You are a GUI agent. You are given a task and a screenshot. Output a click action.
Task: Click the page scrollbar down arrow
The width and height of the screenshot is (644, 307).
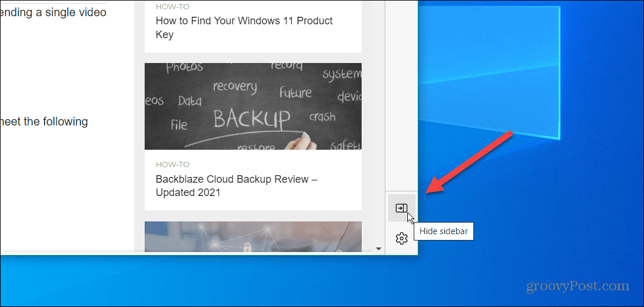click(x=379, y=249)
